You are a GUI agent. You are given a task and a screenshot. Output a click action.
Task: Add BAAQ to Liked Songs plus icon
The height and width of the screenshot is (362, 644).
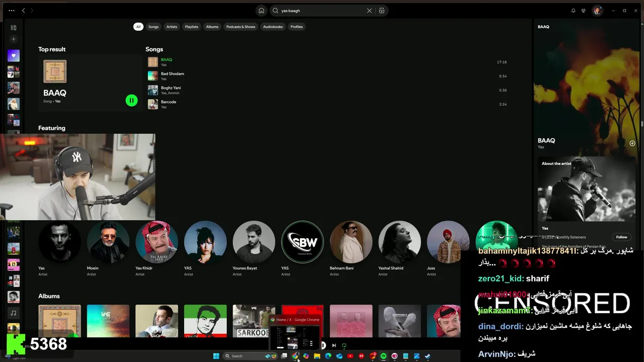click(632, 143)
